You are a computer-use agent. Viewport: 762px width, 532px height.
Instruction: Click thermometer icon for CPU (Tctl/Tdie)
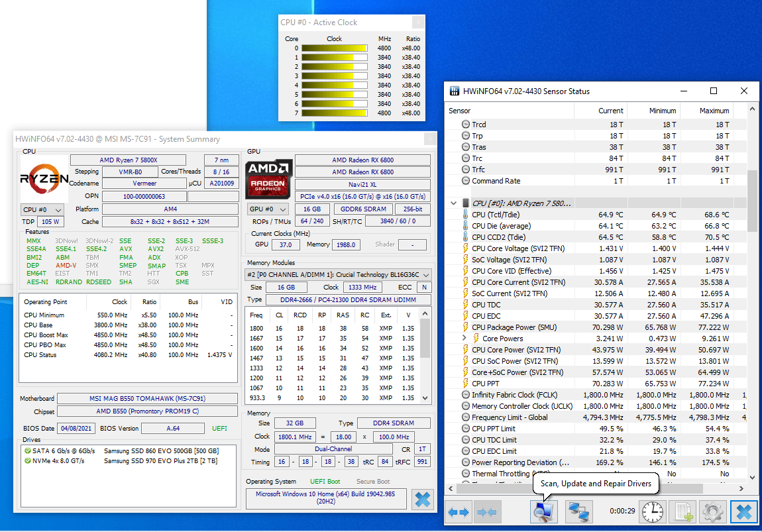click(465, 215)
